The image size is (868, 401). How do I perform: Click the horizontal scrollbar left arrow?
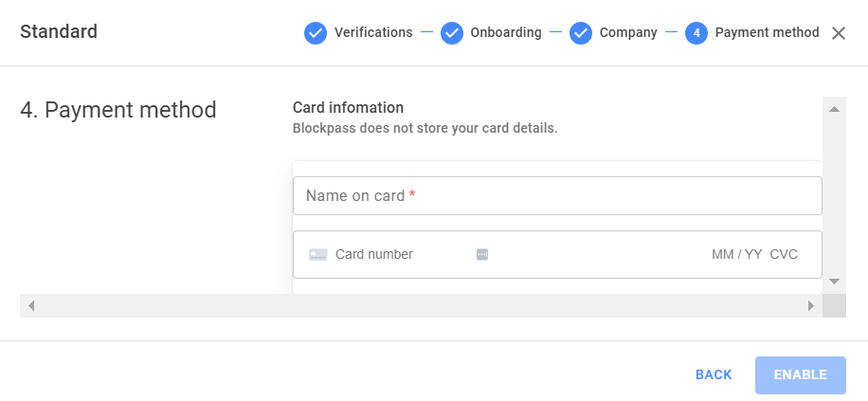coord(31,306)
